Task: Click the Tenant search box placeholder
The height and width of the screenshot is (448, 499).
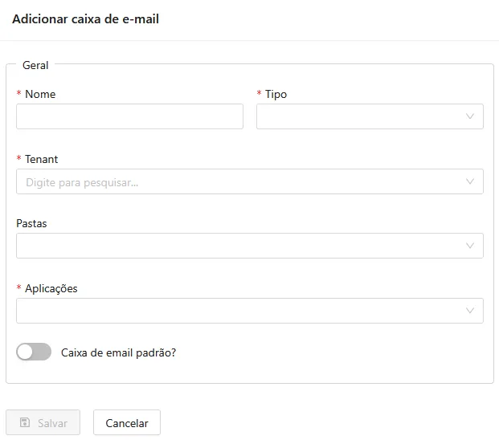Action: pyautogui.click(x=82, y=182)
